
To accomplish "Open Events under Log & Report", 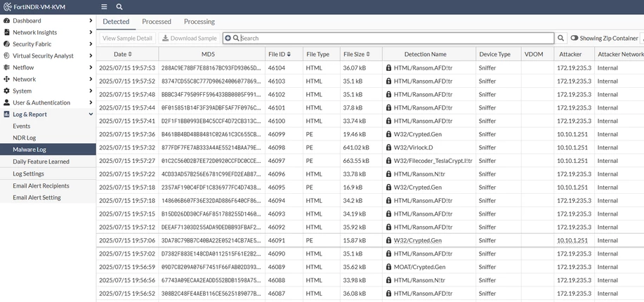I will [x=48, y=126].
